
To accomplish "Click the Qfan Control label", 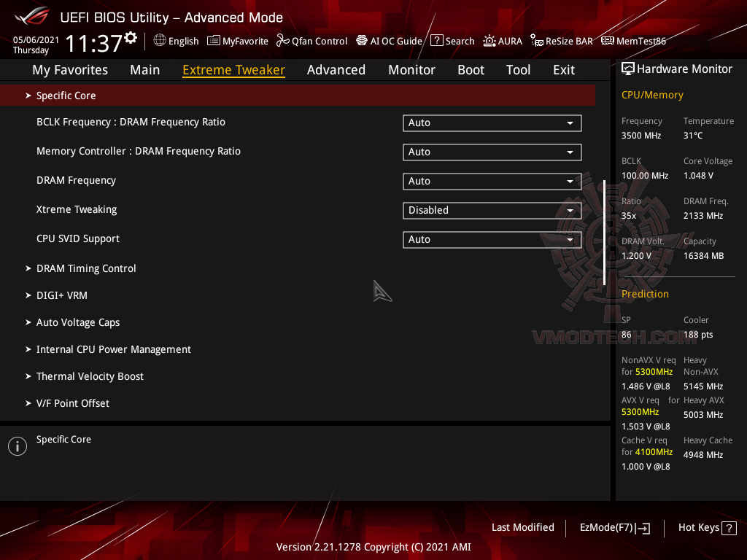I will [x=320, y=42].
